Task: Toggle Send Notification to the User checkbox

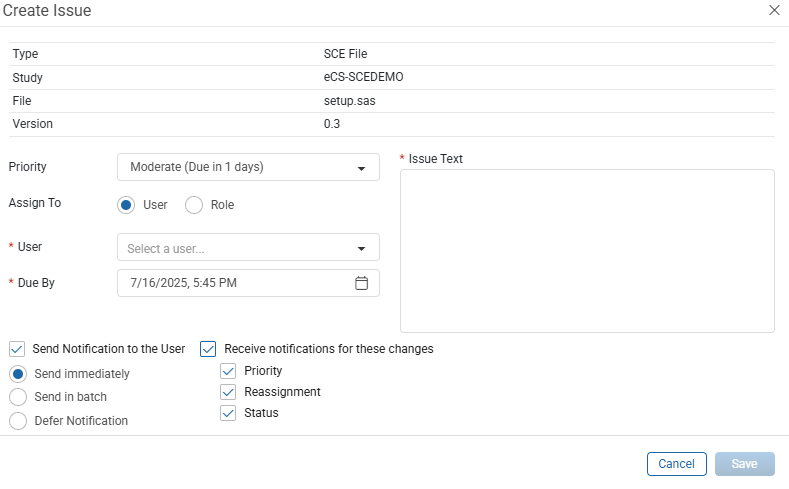Action: point(17,349)
